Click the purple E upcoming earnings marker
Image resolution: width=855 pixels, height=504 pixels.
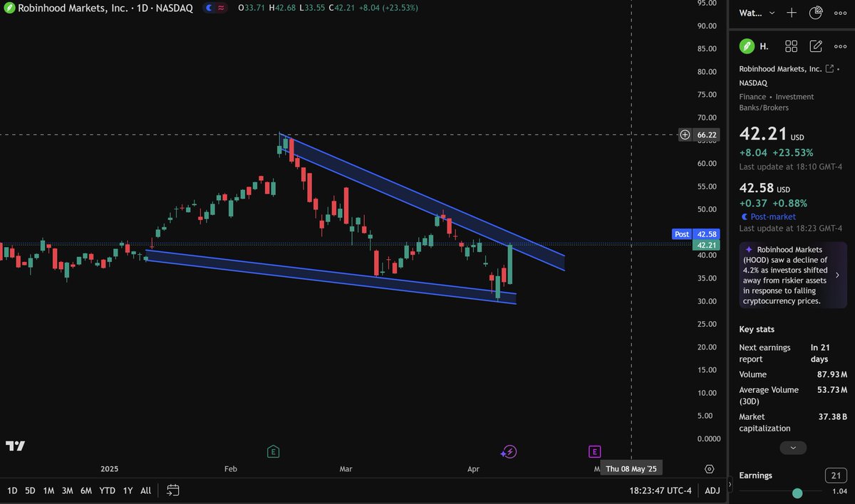click(x=595, y=451)
